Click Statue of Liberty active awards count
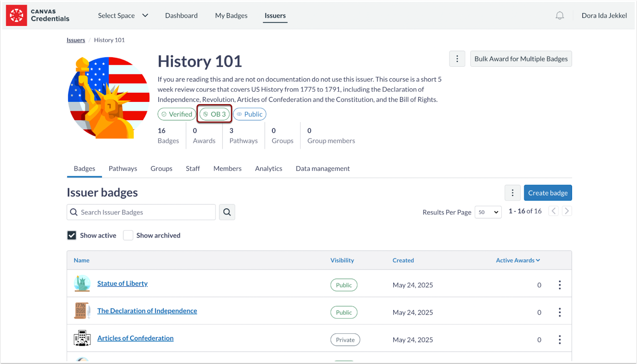Screen dimensions: 637x364 click(539, 285)
